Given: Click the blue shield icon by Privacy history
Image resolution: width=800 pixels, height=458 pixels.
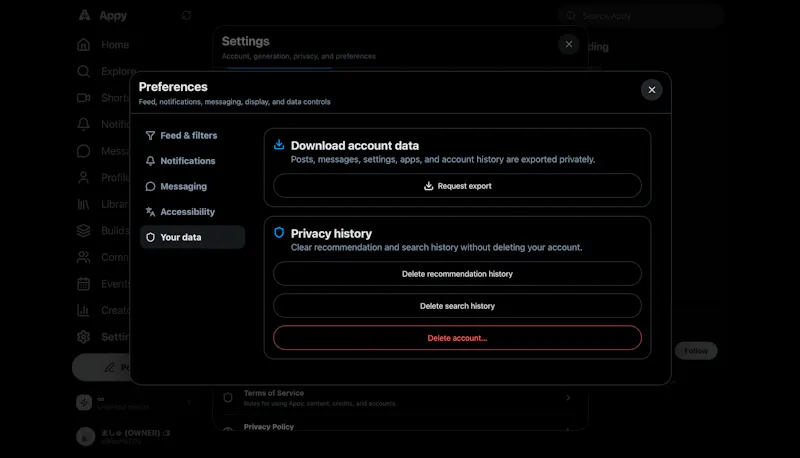Looking at the screenshot, I should (x=279, y=233).
